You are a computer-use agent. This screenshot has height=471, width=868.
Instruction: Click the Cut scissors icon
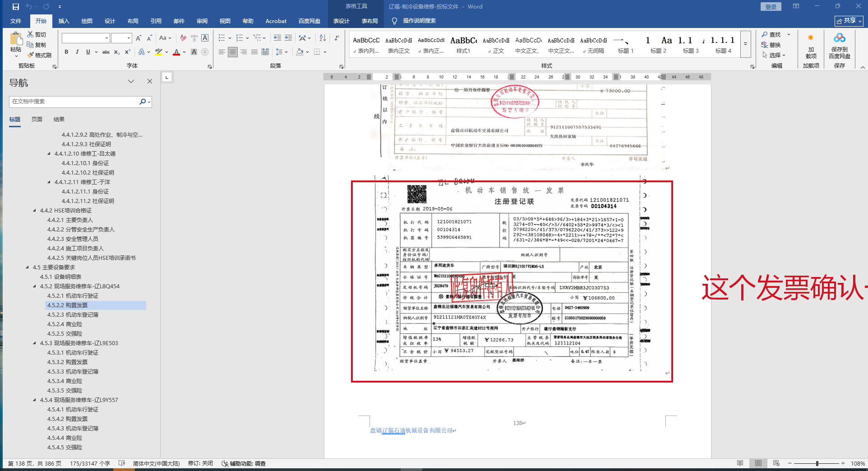click(x=30, y=34)
